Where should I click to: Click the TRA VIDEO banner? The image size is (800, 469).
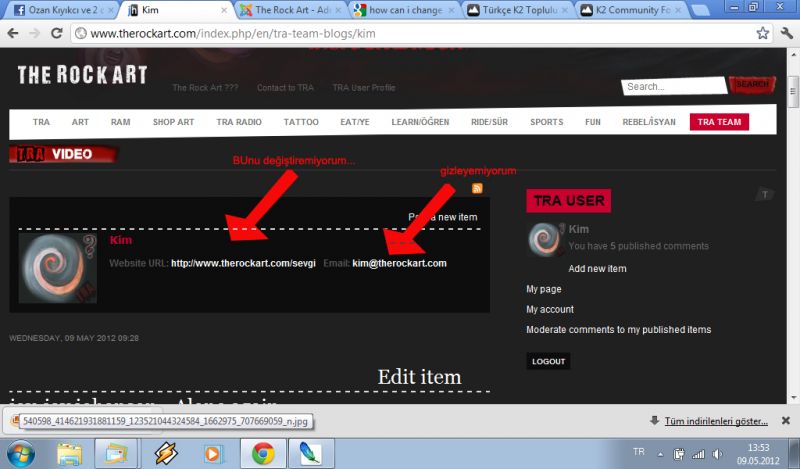[x=64, y=154]
